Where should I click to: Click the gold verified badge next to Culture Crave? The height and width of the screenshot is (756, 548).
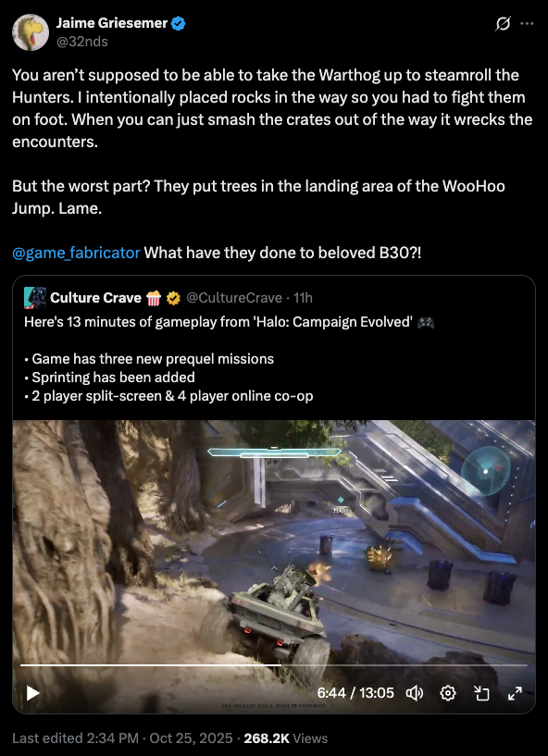coord(173,299)
